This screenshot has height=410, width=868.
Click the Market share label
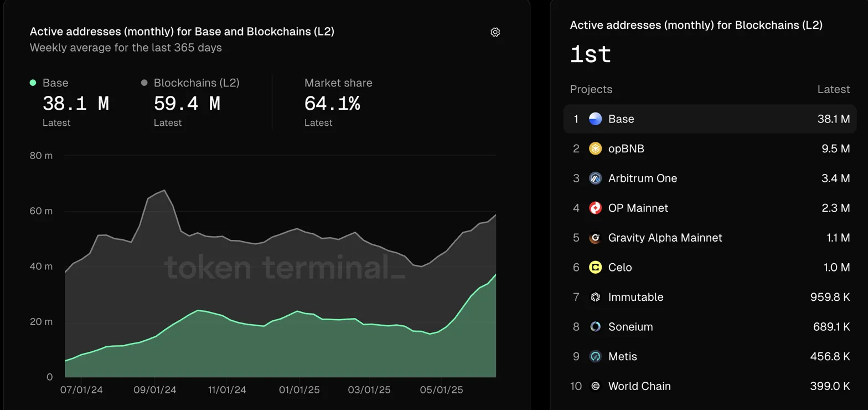(x=338, y=83)
